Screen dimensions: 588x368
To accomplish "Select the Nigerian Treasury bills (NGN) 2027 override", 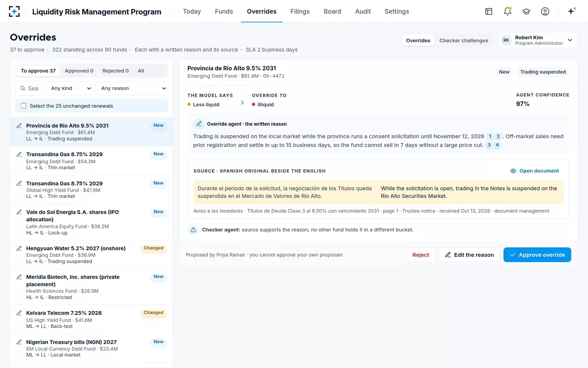I will (x=91, y=348).
